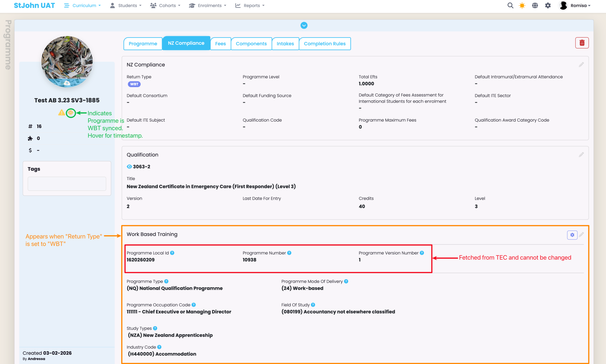Screen dimensions: 606x364
Task: Open the search magnifier icon
Action: [510, 5]
